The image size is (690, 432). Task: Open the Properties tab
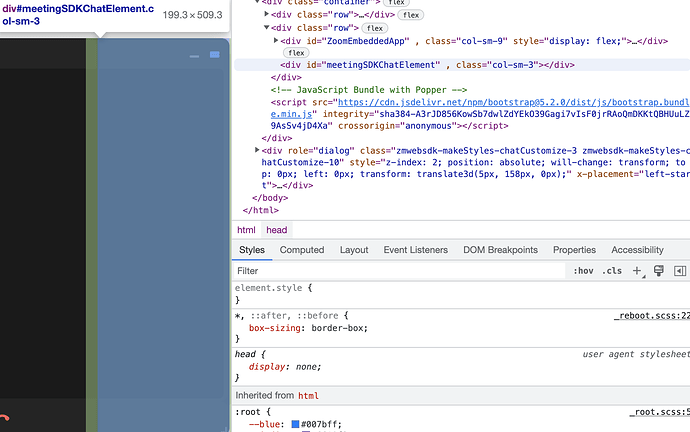(574, 250)
